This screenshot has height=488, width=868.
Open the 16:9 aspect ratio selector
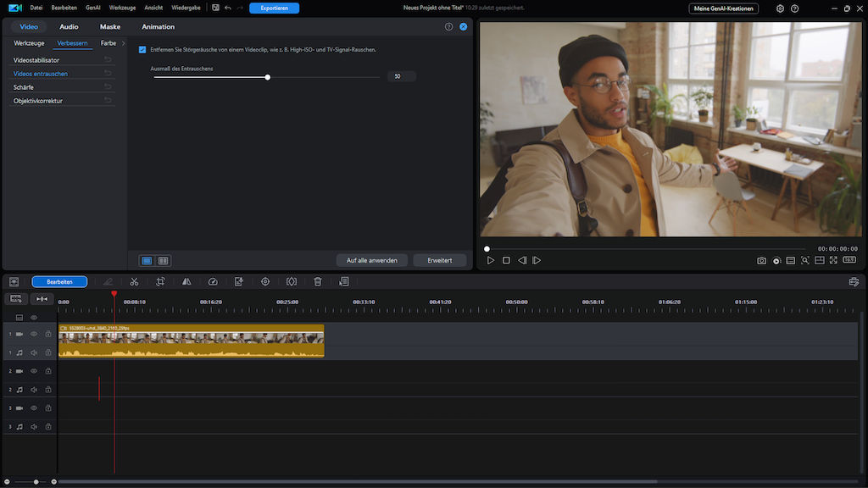(x=849, y=260)
